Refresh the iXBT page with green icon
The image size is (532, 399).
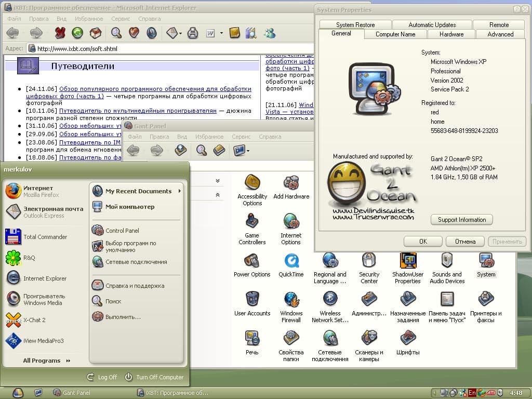[x=78, y=33]
